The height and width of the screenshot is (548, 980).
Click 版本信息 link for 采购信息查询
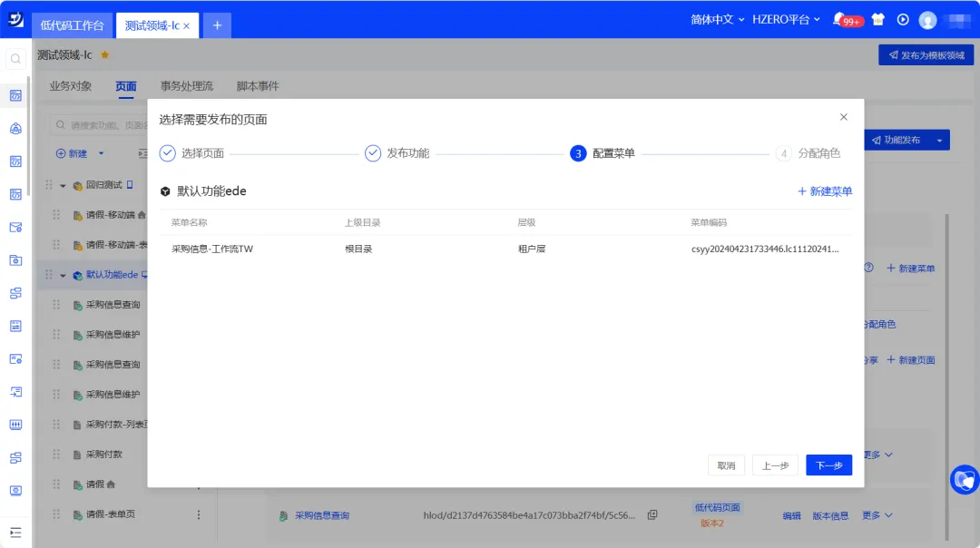pos(830,516)
